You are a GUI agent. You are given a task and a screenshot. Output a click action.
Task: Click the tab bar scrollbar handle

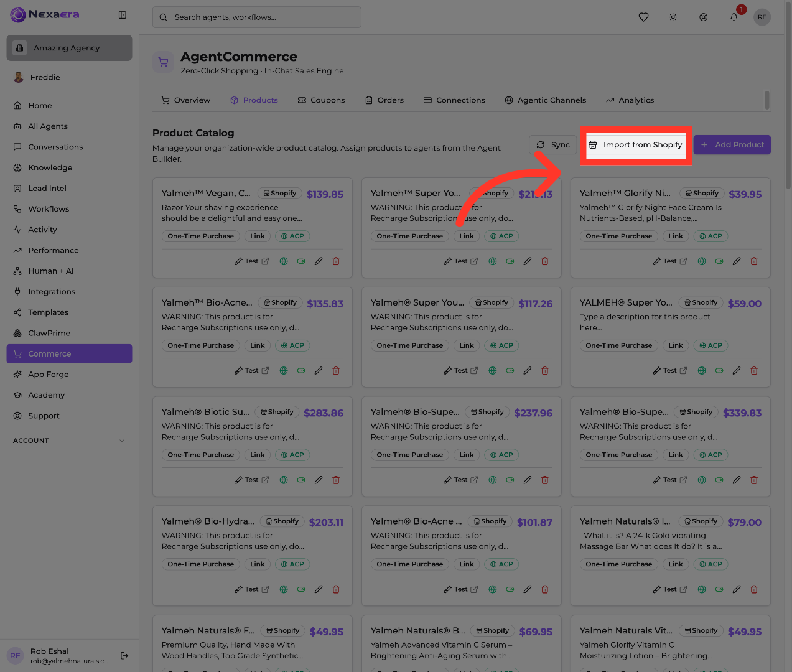(767, 100)
